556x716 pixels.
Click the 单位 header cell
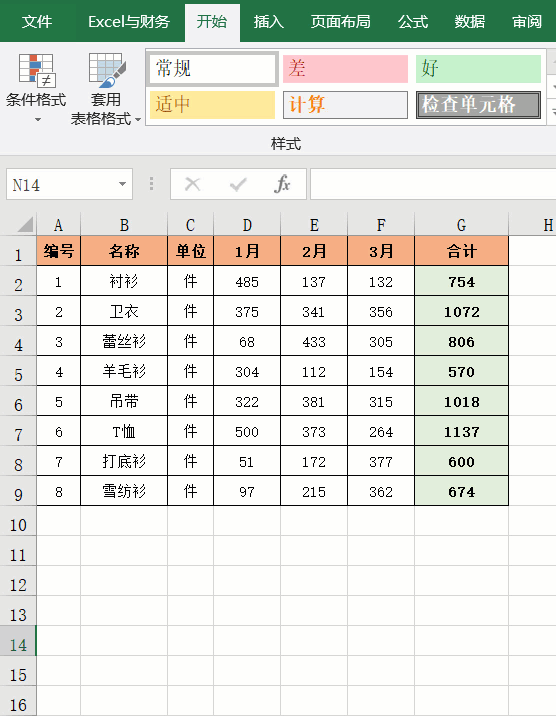(x=190, y=251)
